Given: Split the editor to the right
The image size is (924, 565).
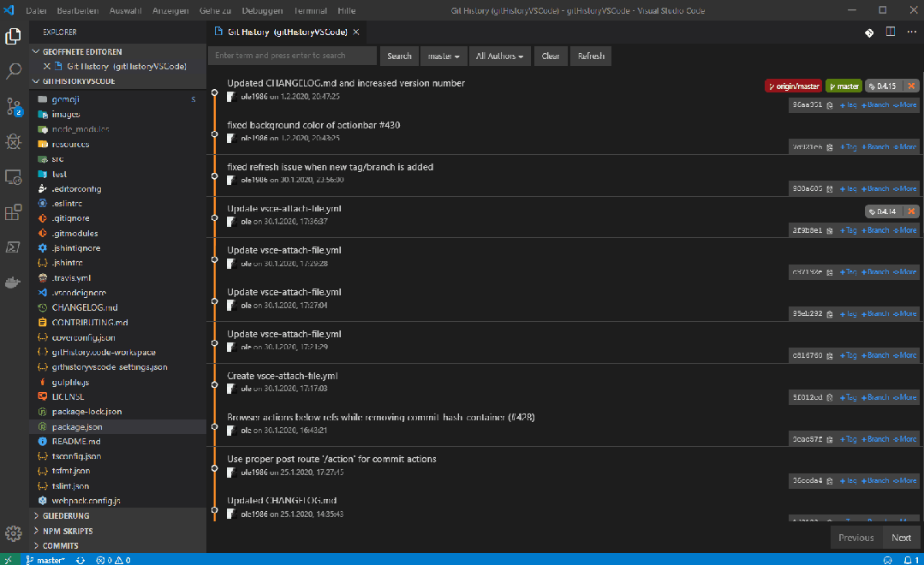Looking at the screenshot, I should point(891,32).
